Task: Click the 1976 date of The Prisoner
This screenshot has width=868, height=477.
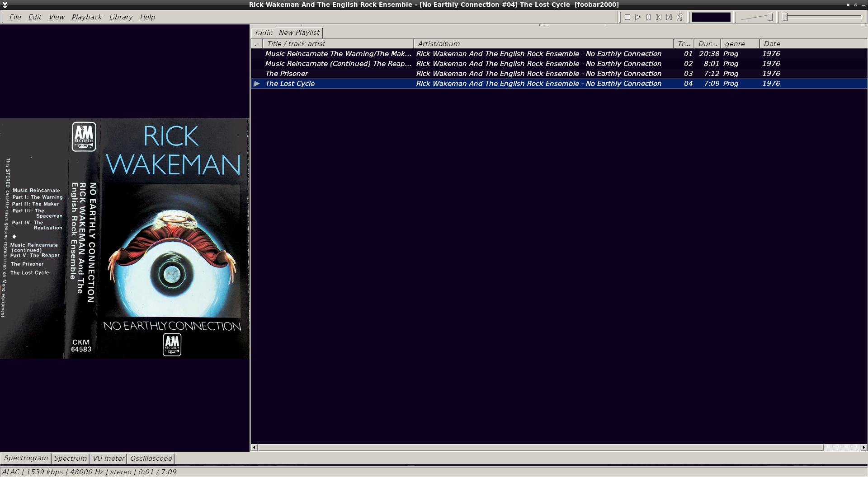Action: [771, 74]
